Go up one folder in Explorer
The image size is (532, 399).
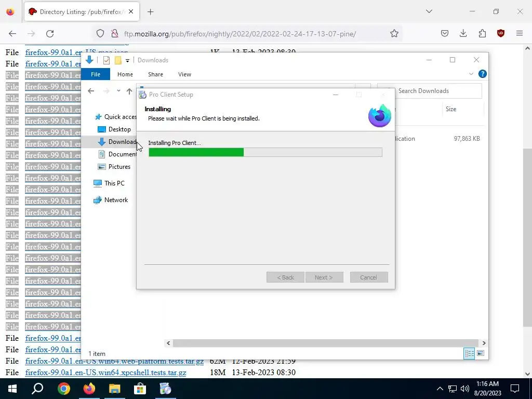[x=129, y=91]
